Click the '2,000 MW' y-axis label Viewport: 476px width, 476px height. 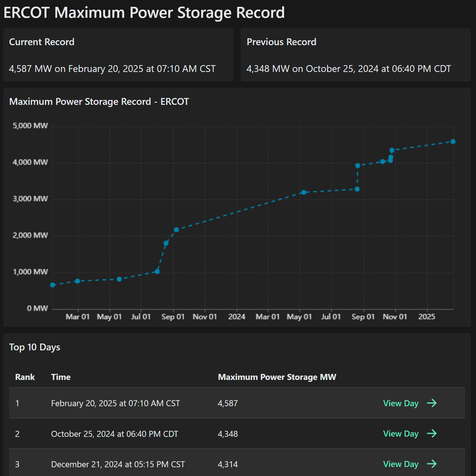30,235
